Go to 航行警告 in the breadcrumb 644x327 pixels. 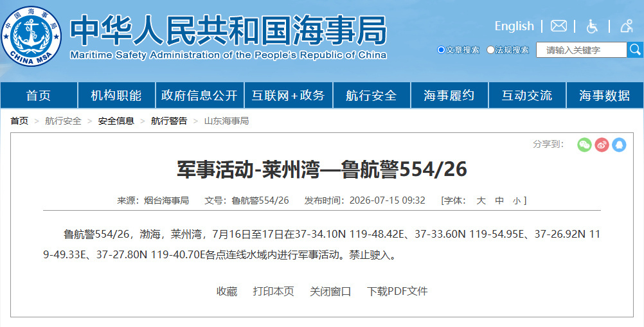(x=169, y=121)
